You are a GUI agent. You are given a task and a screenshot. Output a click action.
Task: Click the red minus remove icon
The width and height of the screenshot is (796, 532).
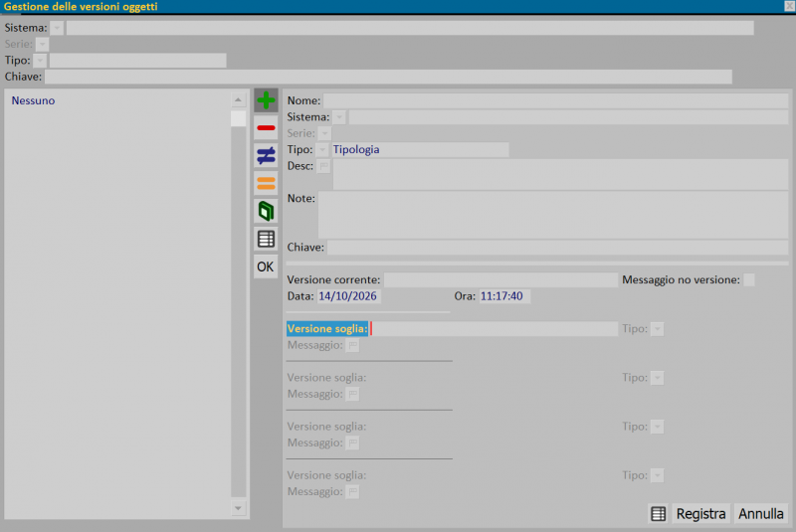(x=266, y=128)
